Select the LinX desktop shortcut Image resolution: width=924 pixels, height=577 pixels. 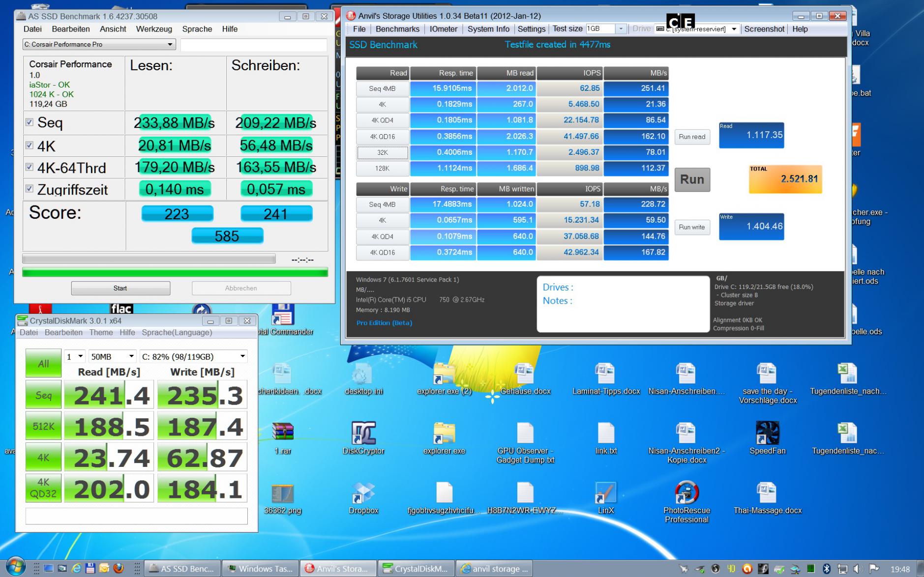606,497
